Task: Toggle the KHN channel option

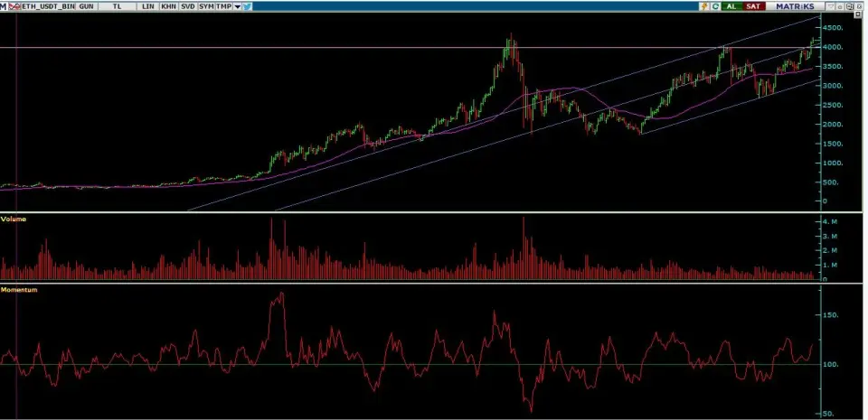Action: (168, 5)
